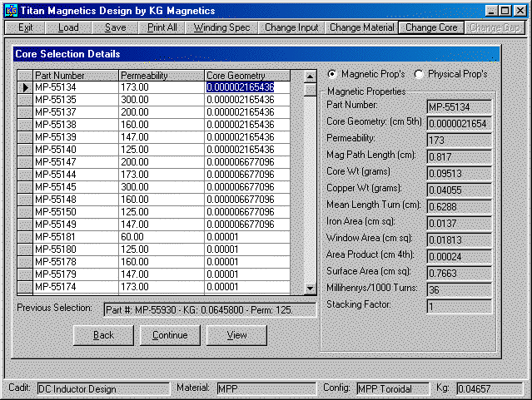Click the Previous Selection field
The image size is (532, 400).
point(210,310)
